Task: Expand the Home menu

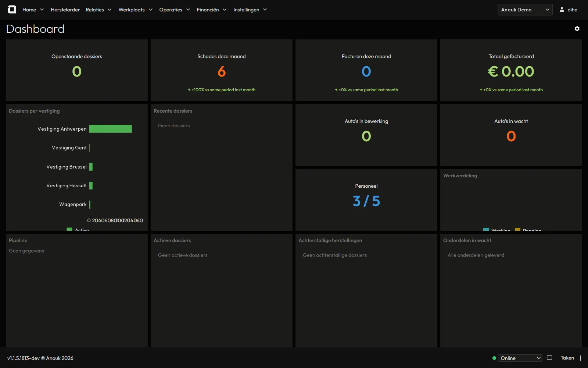Action: coord(33,10)
